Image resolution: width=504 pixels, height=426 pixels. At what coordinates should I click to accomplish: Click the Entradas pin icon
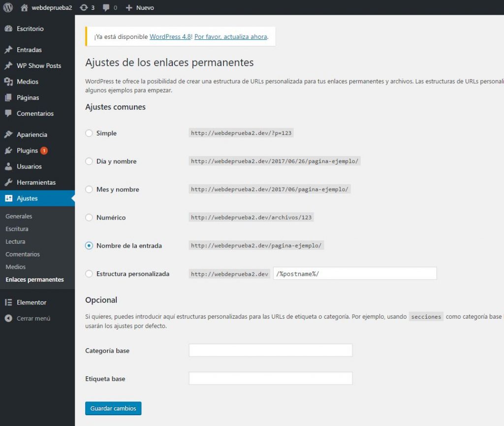click(9, 50)
